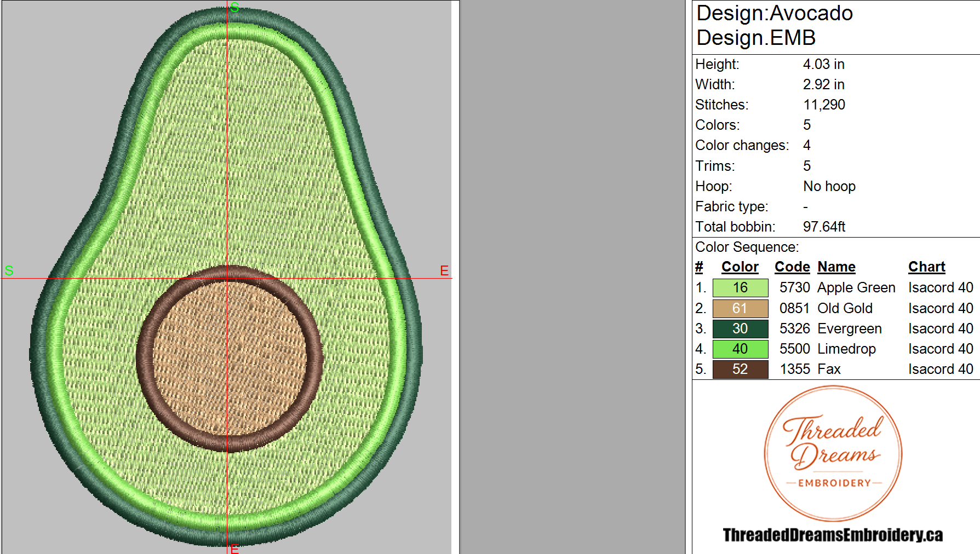Image resolution: width=980 pixels, height=554 pixels.
Task: Click the 'Design:Avocado Design.EMB' title
Action: 775,25
